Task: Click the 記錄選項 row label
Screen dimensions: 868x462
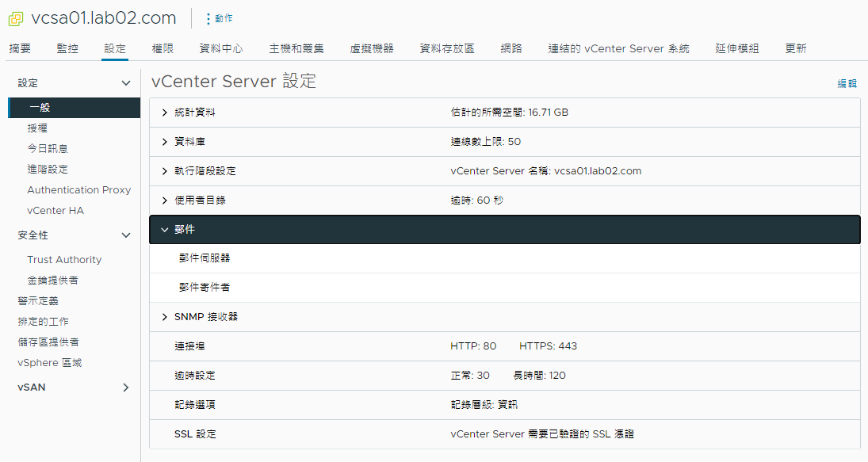Action: click(x=195, y=405)
